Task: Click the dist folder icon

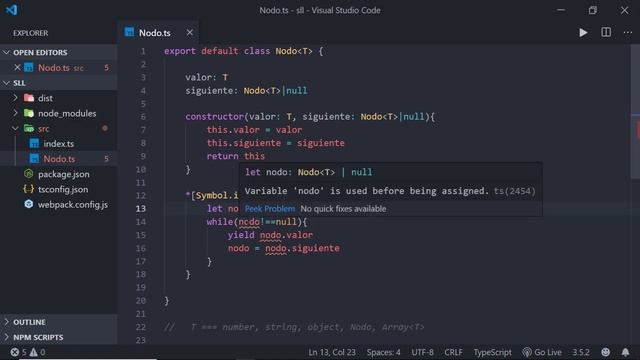Action: click(29, 98)
